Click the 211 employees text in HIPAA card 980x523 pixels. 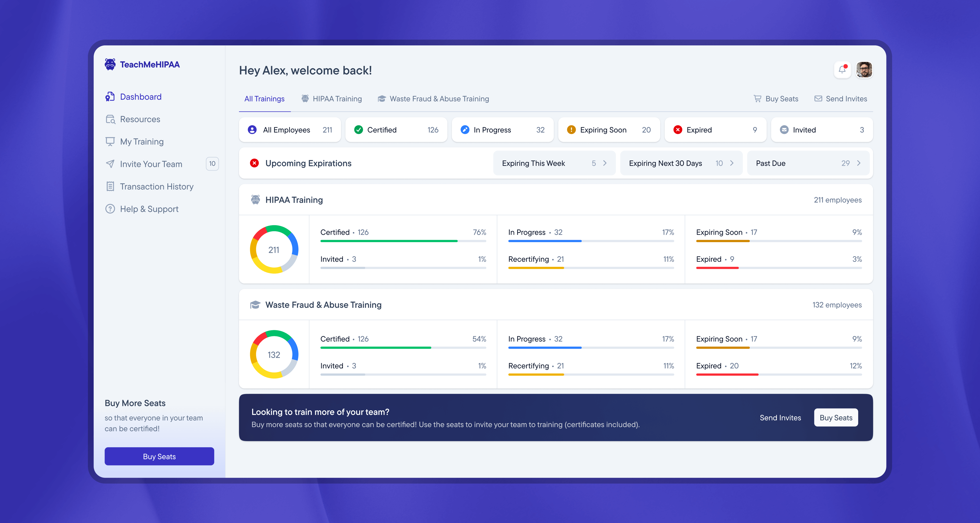click(838, 200)
